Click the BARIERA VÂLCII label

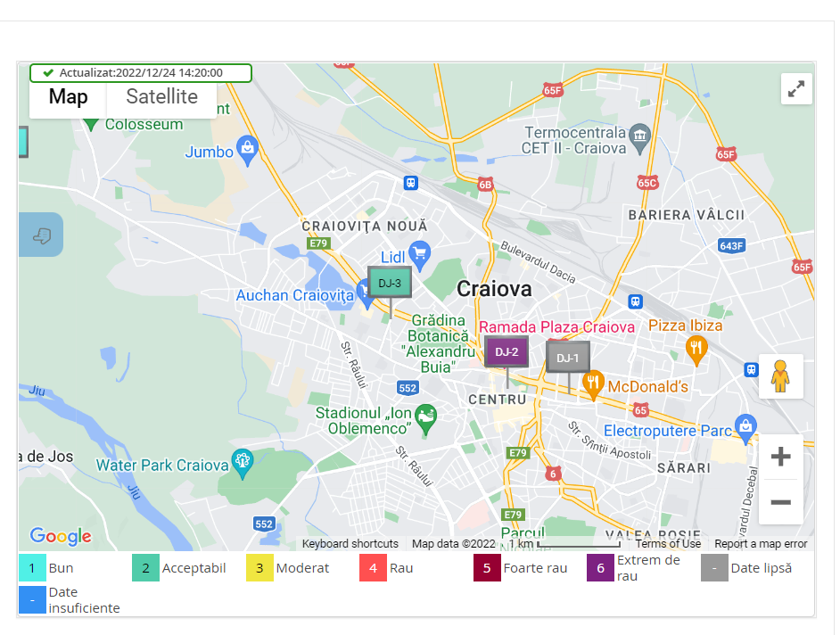click(x=687, y=216)
